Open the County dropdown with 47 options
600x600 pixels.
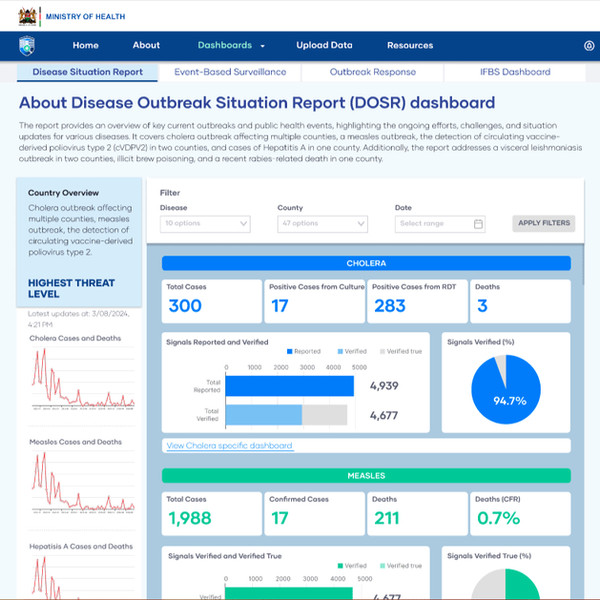[322, 224]
